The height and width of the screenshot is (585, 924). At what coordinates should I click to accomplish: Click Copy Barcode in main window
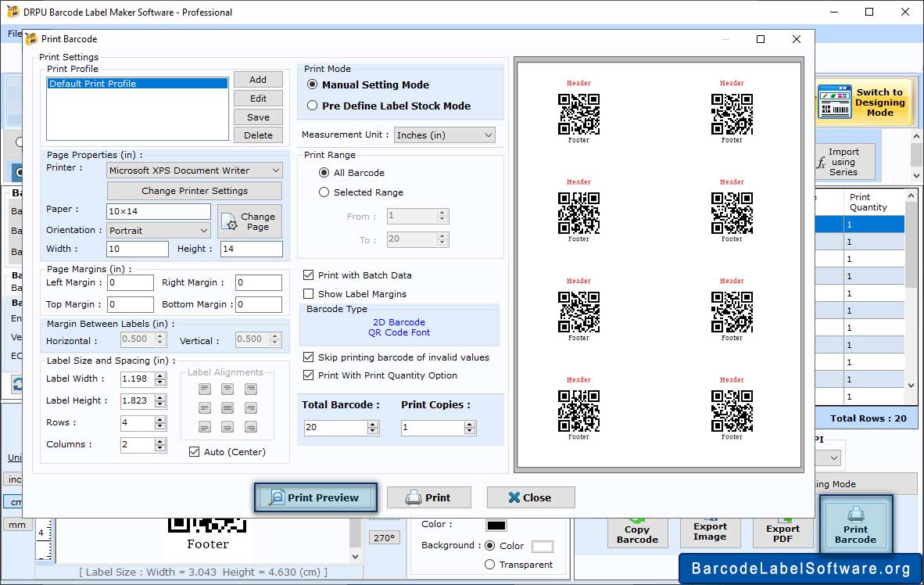click(637, 533)
